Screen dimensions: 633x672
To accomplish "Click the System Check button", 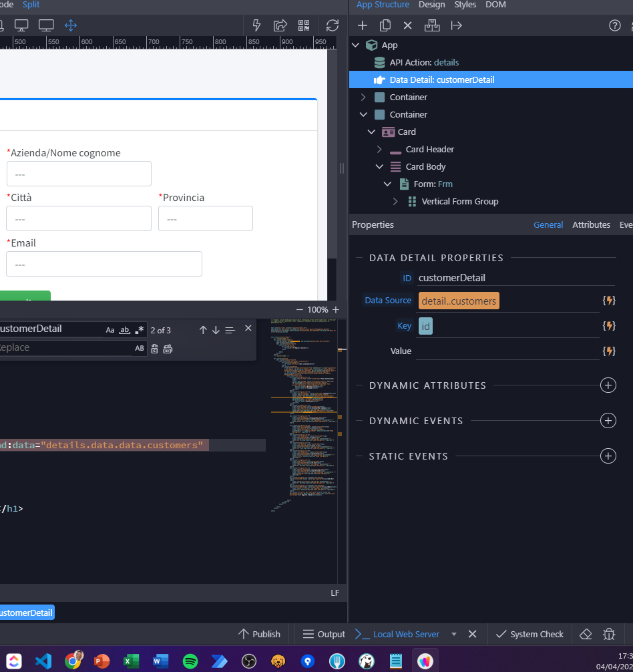I will click(x=530, y=634).
